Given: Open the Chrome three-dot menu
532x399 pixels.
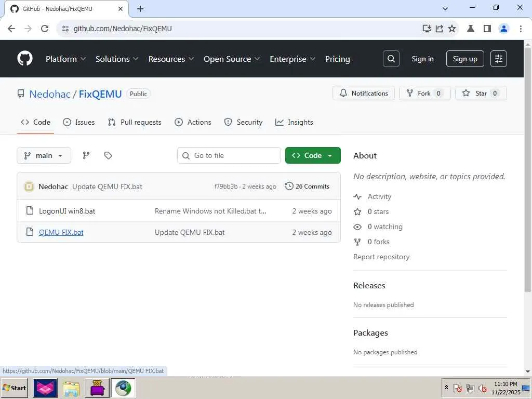Looking at the screenshot, I should tap(521, 29).
